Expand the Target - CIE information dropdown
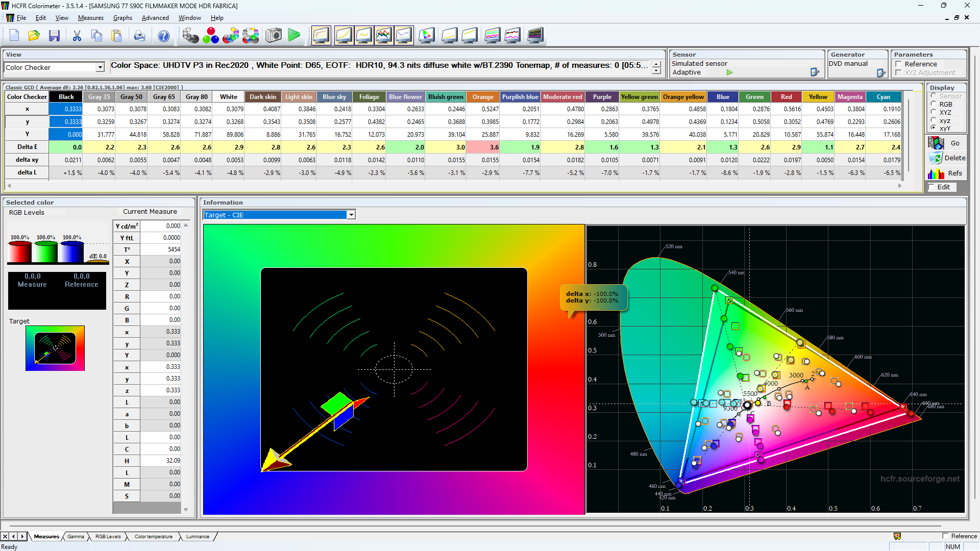This screenshot has width=980, height=551. point(351,215)
